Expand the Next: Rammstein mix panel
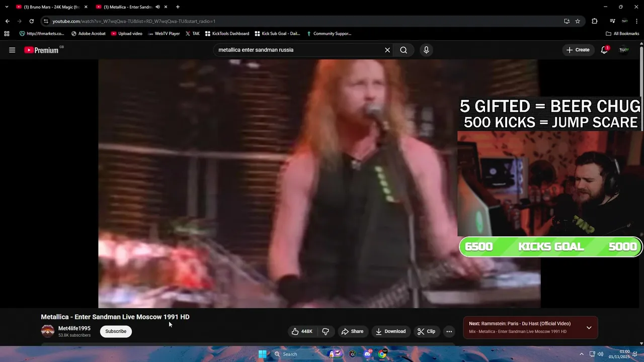 [x=589, y=328]
